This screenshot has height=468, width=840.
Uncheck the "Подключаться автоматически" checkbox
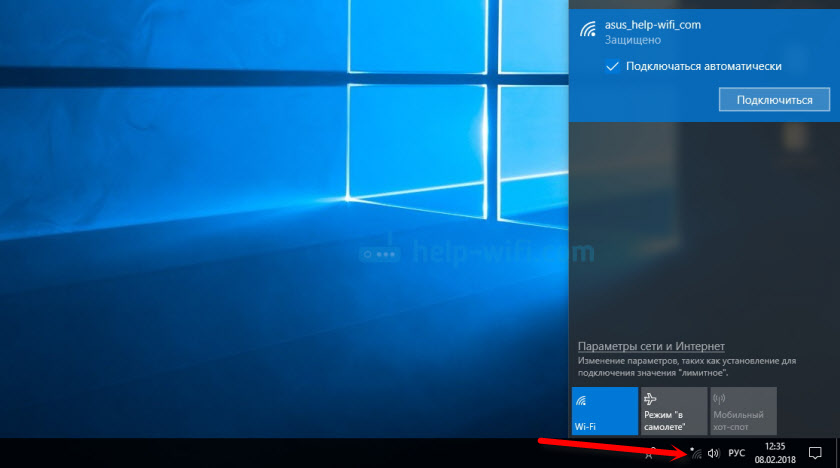(x=612, y=66)
